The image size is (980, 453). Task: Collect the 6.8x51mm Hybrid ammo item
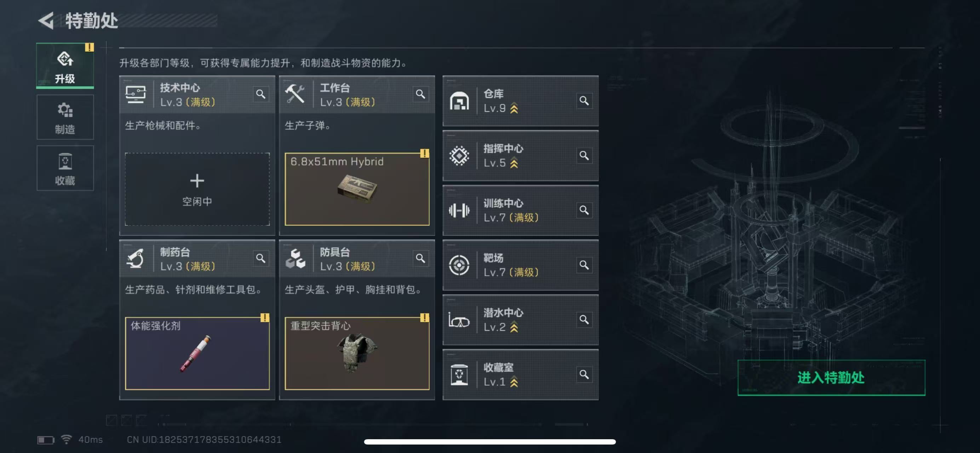[x=357, y=189]
